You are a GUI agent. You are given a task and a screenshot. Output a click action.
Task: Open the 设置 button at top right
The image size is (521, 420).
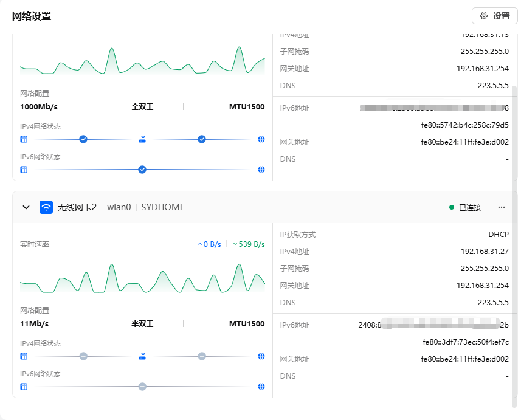coord(494,16)
